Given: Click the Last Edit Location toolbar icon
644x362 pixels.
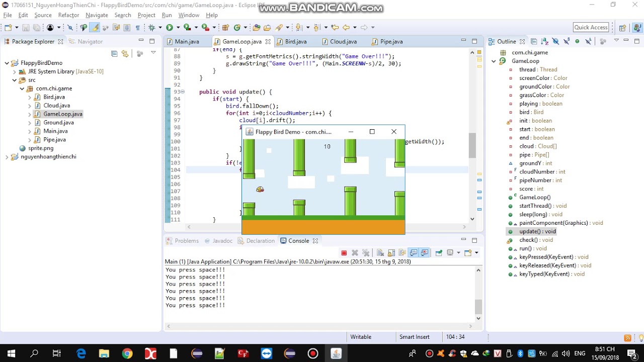Looking at the screenshot, I should coord(335,27).
